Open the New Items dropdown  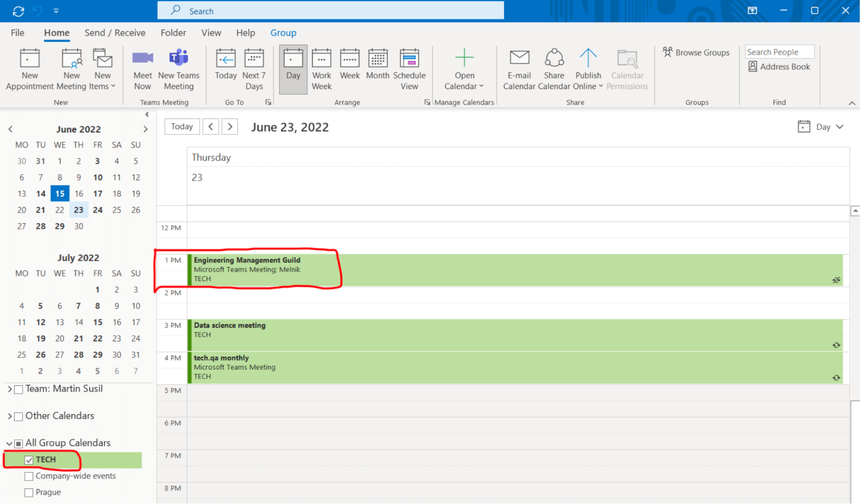(x=102, y=68)
